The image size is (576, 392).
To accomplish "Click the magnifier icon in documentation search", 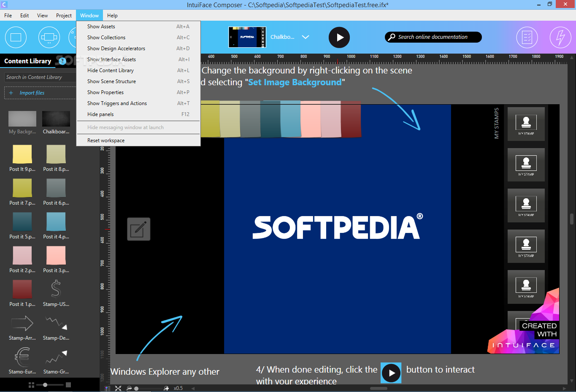I will (x=392, y=37).
